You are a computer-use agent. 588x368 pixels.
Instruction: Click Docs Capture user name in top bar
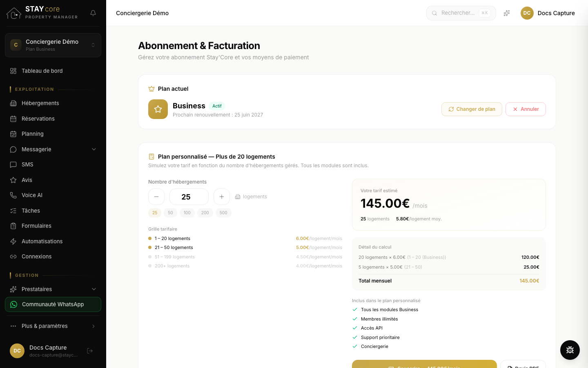[x=556, y=13]
